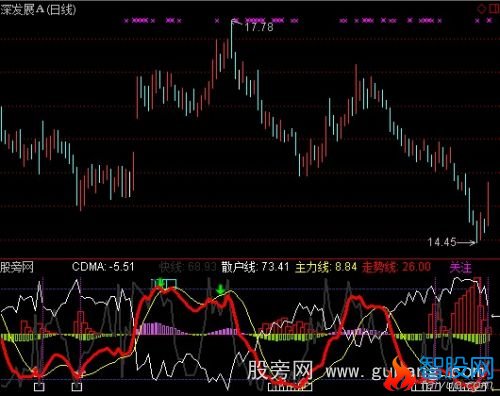Click the 快线 68.93 label
This screenshot has height=396, width=500.
(x=188, y=267)
